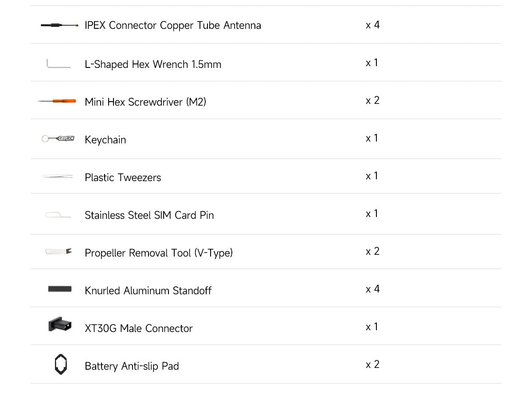Click the Plastic Tweezers text label
Viewport: 532px width, 395px height.
click(123, 178)
